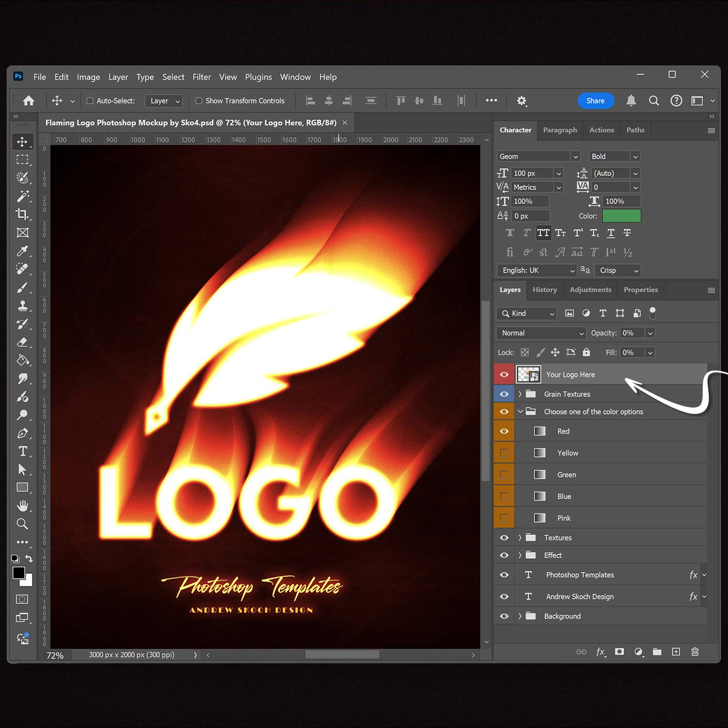Click the green text Color swatch
Viewport: 728px width, 728px height.
coord(621,216)
